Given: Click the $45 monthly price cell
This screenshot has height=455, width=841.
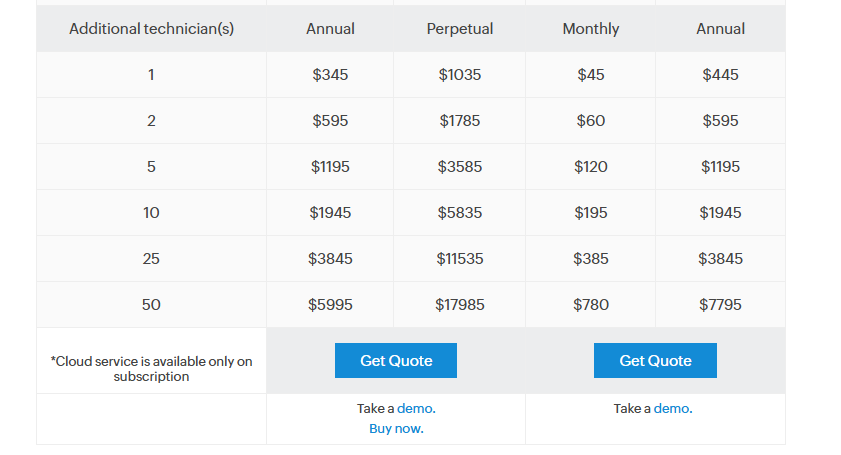Looking at the screenshot, I should point(591,75).
